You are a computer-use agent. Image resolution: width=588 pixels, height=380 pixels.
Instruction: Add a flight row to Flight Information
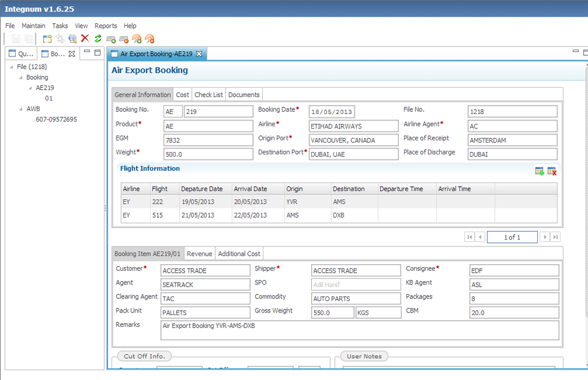[539, 172]
